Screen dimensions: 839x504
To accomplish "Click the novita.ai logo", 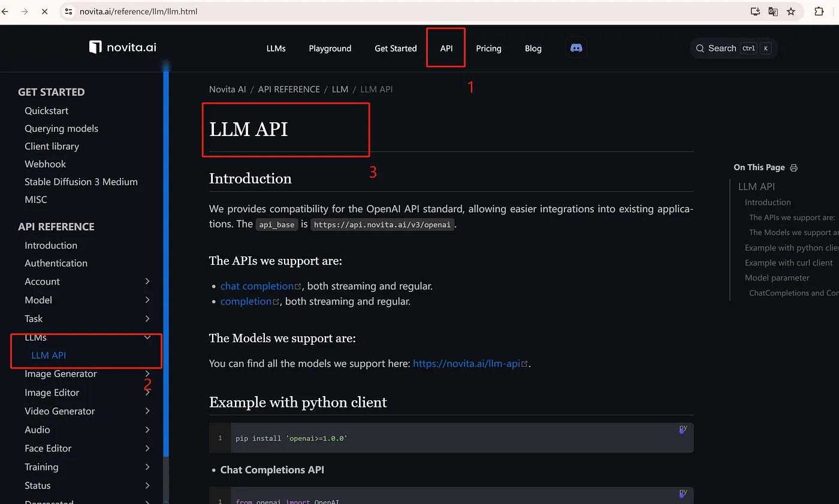I will [x=123, y=47].
